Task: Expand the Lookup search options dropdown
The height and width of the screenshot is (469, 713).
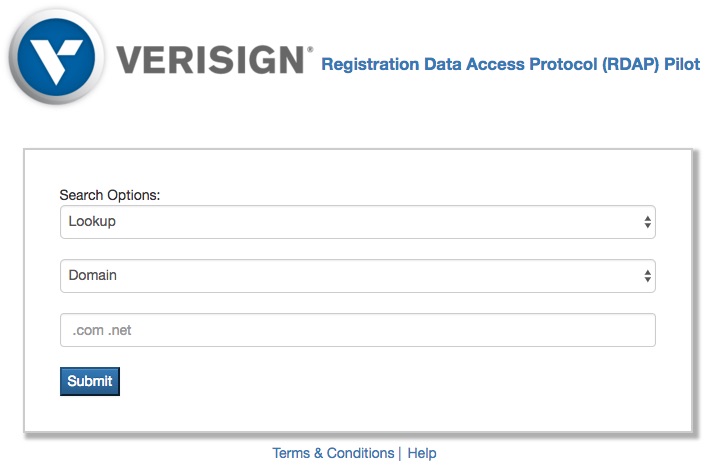Action: [x=357, y=222]
